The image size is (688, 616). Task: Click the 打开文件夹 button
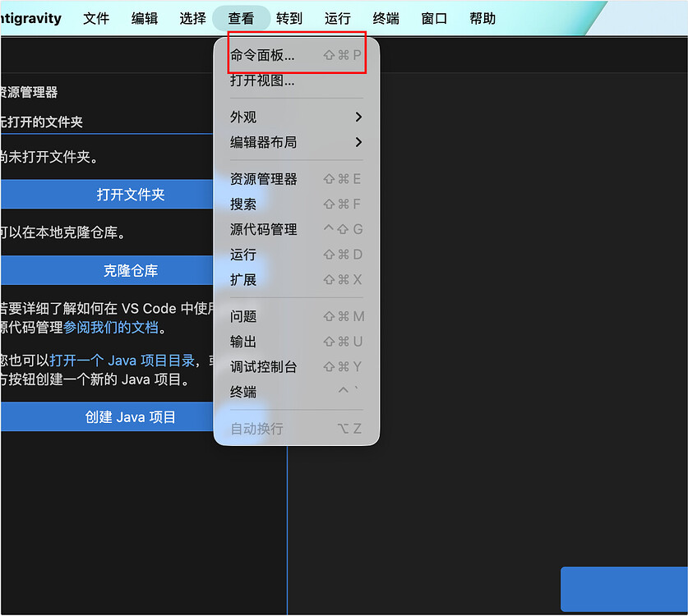(107, 194)
